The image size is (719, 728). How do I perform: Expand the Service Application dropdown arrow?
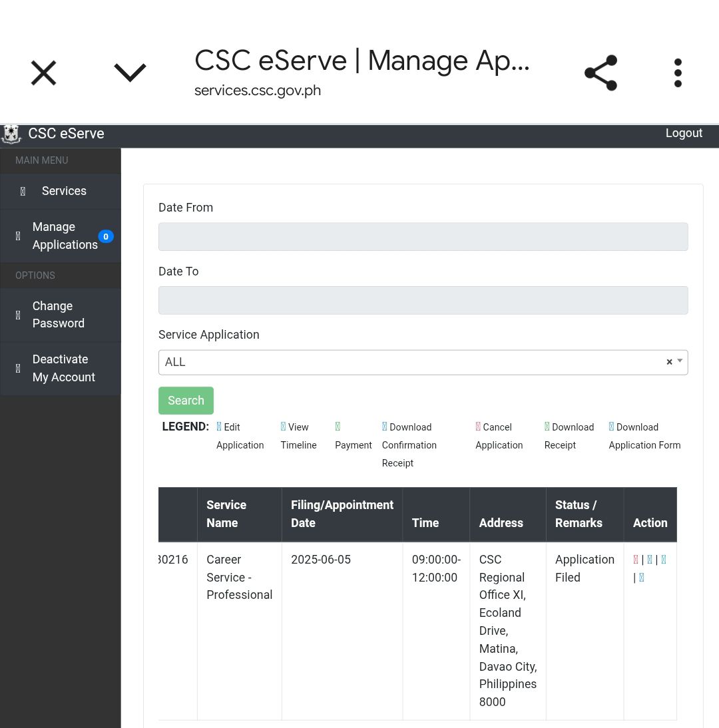[680, 361]
